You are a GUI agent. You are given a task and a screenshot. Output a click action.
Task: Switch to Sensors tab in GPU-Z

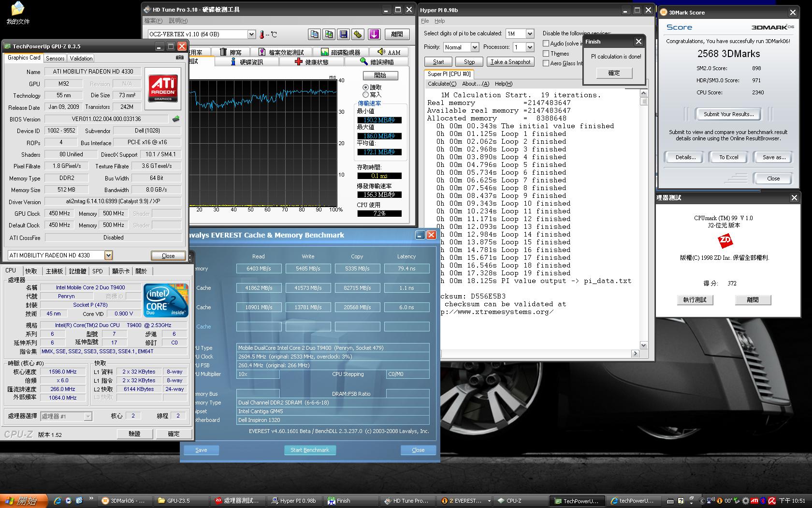[55, 58]
